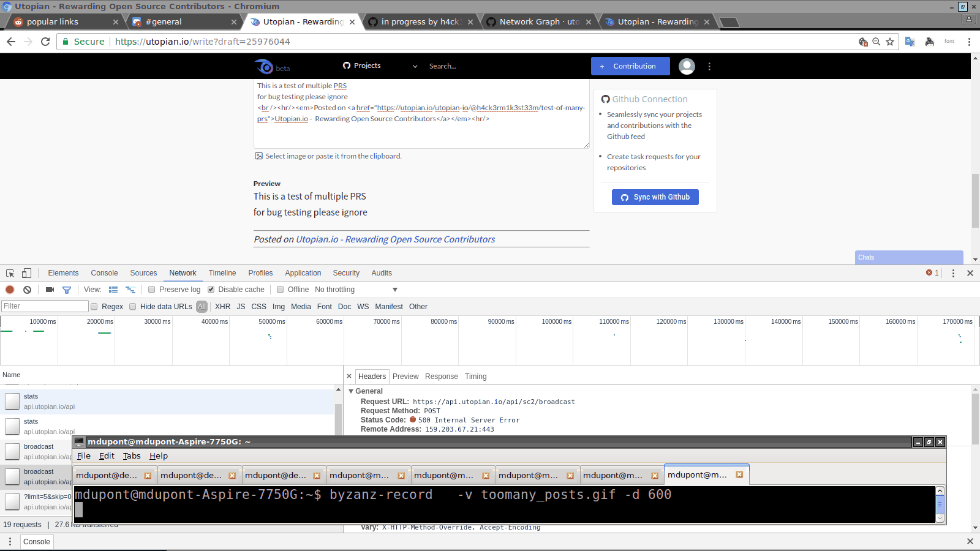Select the first stats request row

pos(167,402)
